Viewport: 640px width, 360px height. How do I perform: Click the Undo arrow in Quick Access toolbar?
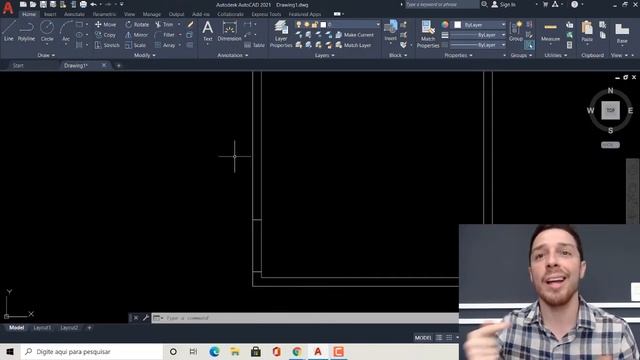pos(93,4)
